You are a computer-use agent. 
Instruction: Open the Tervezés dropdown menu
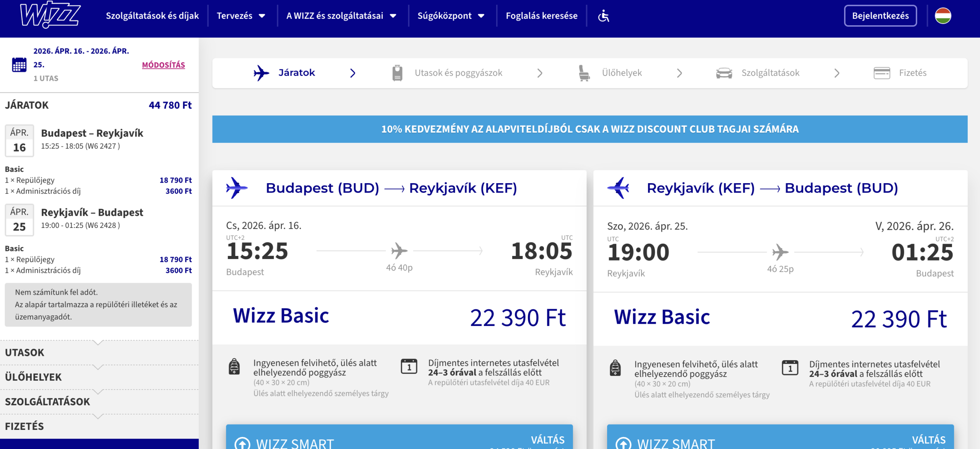[241, 16]
